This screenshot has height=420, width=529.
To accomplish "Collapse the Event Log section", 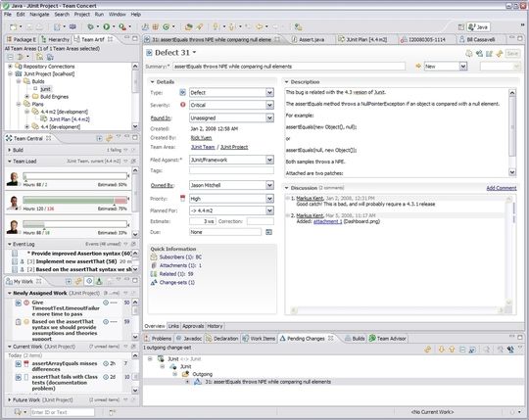I will click(x=10, y=244).
